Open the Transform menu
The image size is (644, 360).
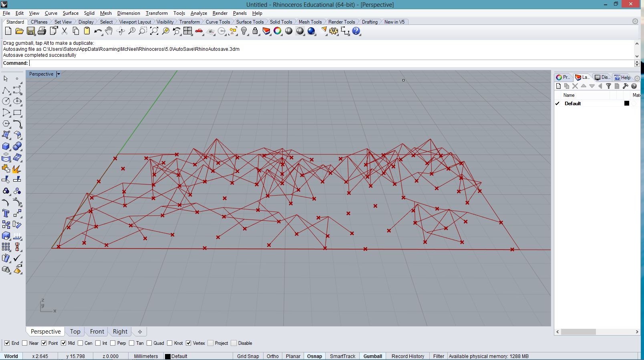(x=156, y=13)
